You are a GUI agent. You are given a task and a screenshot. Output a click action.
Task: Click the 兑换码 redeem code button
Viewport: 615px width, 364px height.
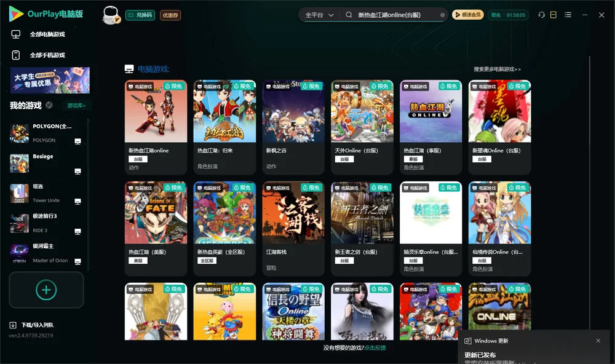tap(140, 15)
